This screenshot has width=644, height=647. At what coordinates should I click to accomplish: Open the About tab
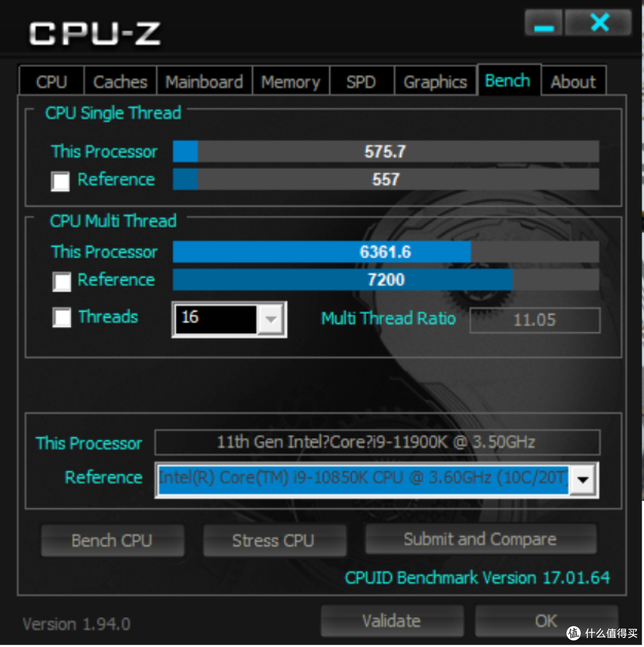pos(574,82)
